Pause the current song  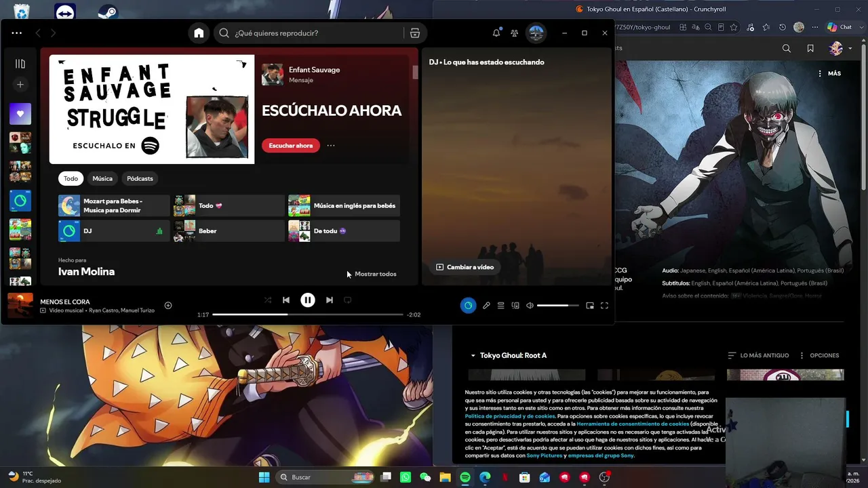click(x=308, y=300)
